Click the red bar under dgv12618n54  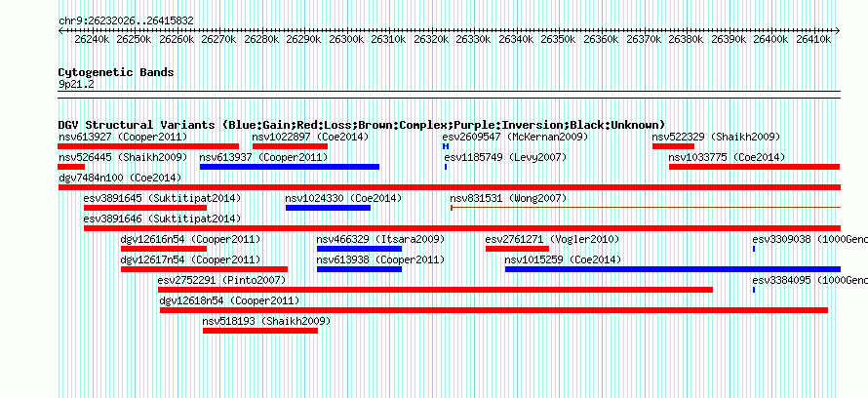click(x=493, y=310)
